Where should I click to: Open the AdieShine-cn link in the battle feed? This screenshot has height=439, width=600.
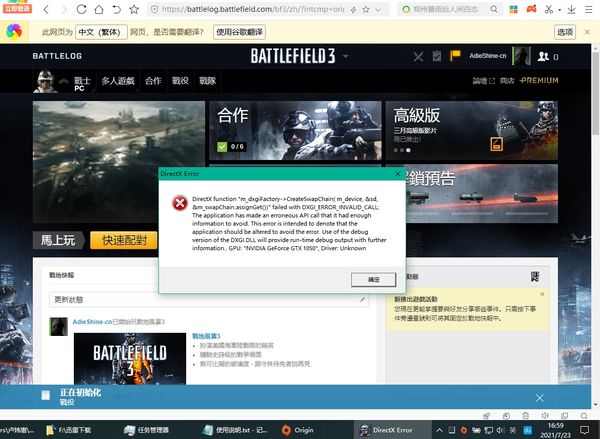[x=92, y=322]
